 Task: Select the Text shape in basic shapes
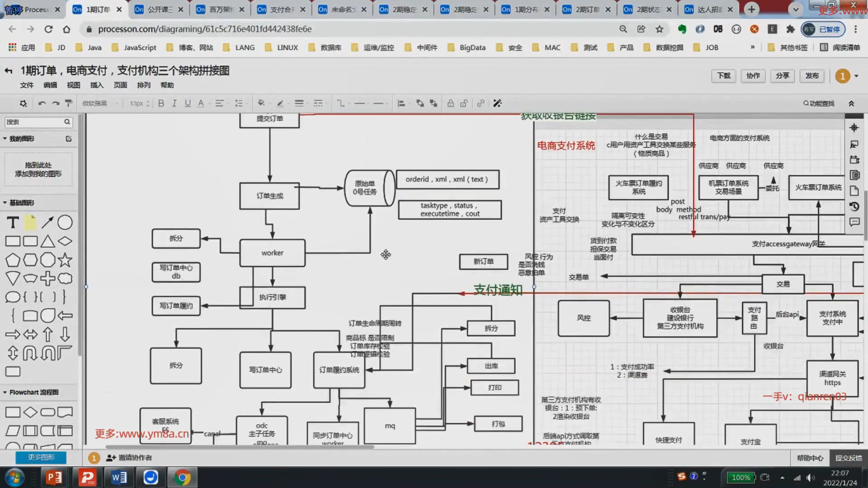tap(13, 222)
